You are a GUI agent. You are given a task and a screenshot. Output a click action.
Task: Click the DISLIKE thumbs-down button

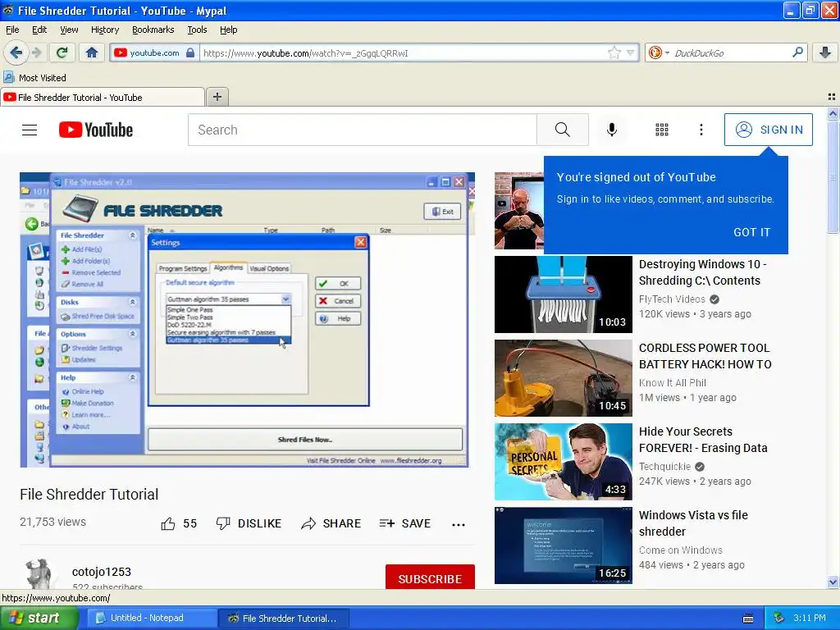tap(249, 523)
